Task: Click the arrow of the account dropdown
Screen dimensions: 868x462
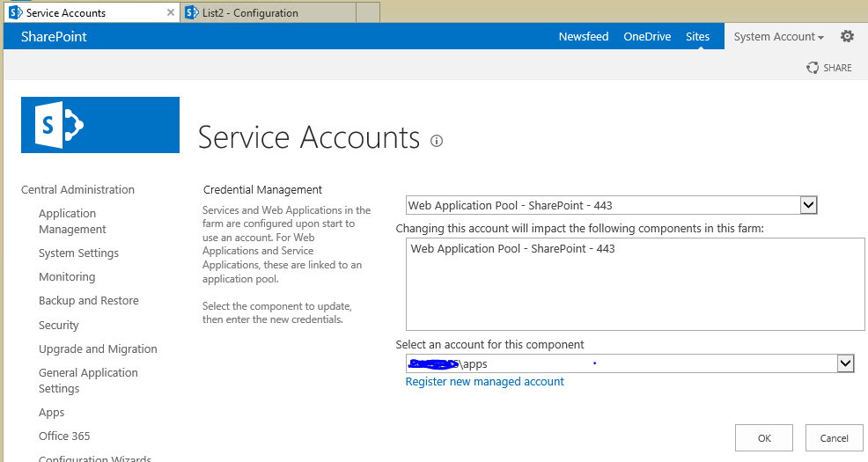Action: 845,363
